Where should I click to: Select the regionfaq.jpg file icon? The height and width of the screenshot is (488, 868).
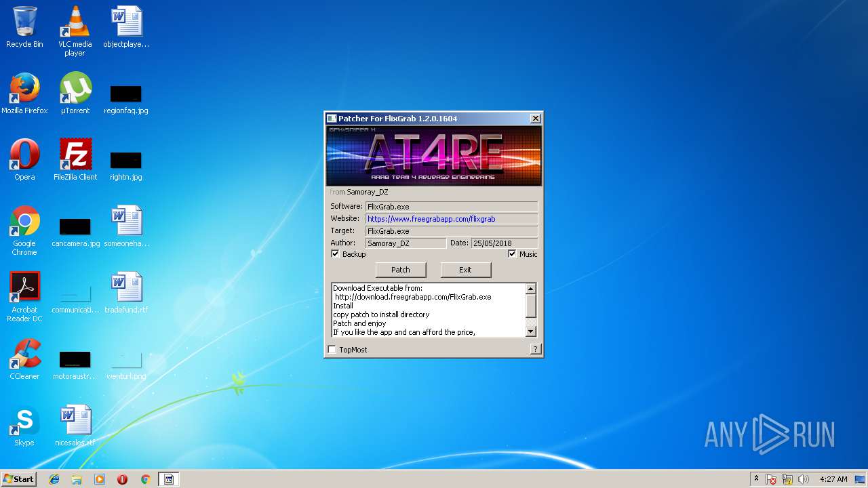[126, 99]
